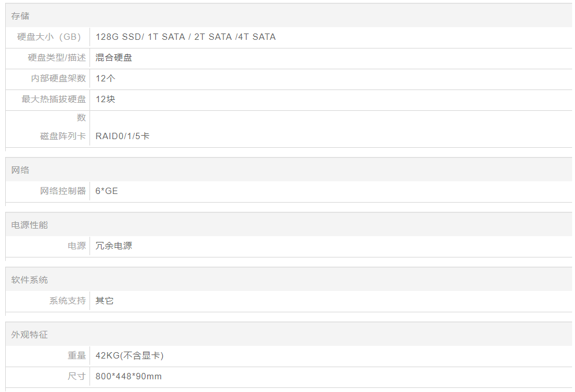Click the 内部硬盘架数 label
This screenshot has height=392, width=575.
[x=58, y=79]
